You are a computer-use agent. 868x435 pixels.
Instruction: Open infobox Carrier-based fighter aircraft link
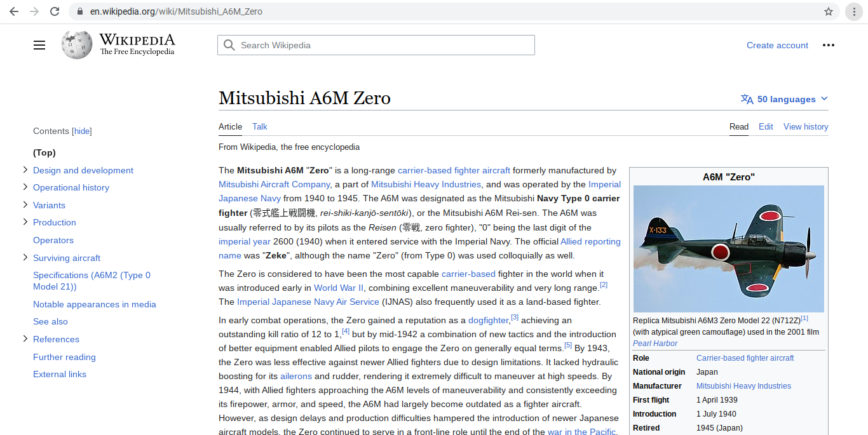[x=745, y=358]
